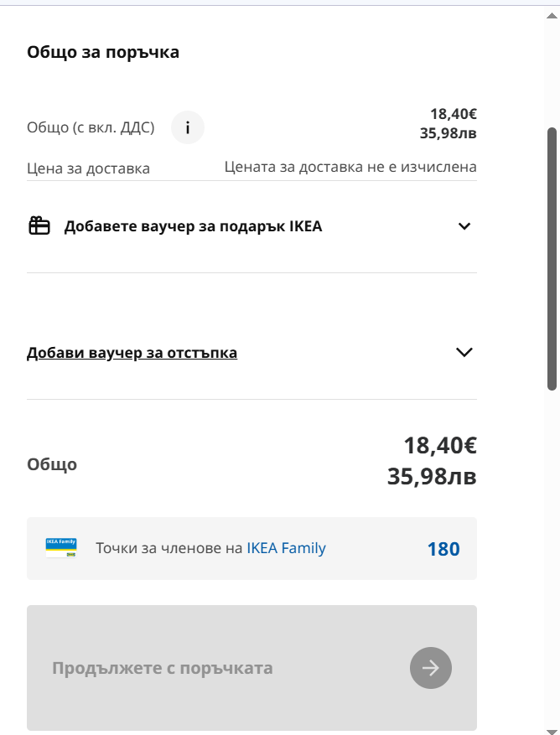The height and width of the screenshot is (735, 560).
Task: Open the Добавете ваучер за подарък IKEA section
Action: click(193, 226)
